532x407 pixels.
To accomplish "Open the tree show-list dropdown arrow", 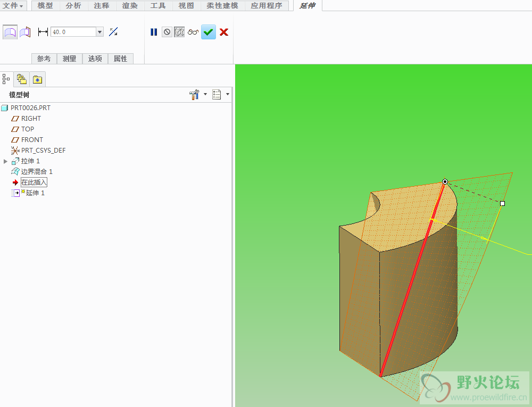I will click(228, 94).
